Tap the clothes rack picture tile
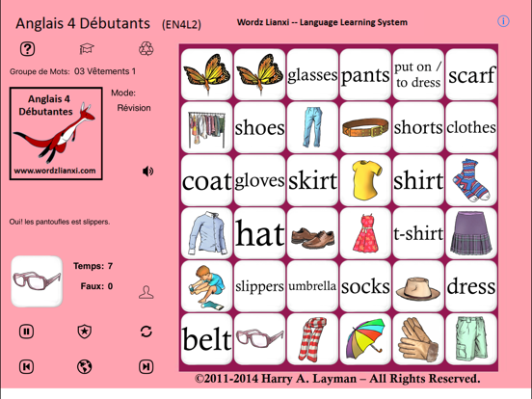The width and height of the screenshot is (532, 399). tap(206, 127)
